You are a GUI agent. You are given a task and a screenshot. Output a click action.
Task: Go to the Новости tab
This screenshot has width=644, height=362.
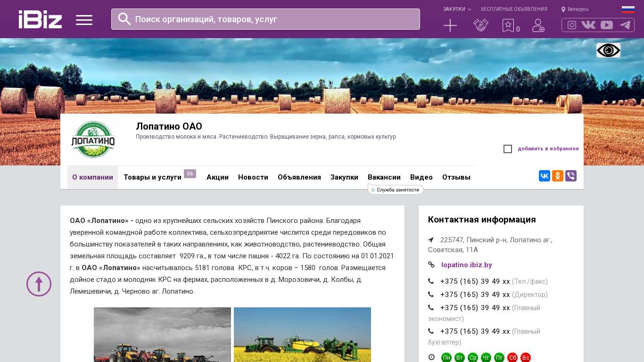tap(253, 177)
